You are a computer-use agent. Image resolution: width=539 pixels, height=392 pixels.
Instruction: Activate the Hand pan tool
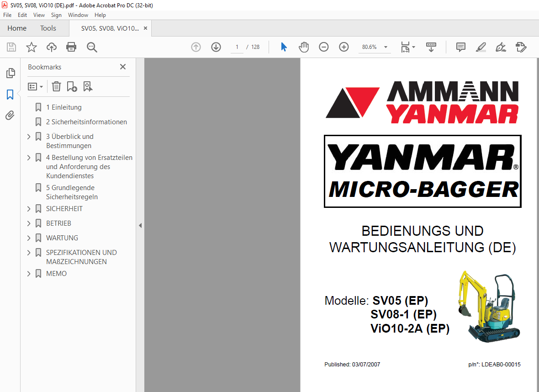pos(304,47)
